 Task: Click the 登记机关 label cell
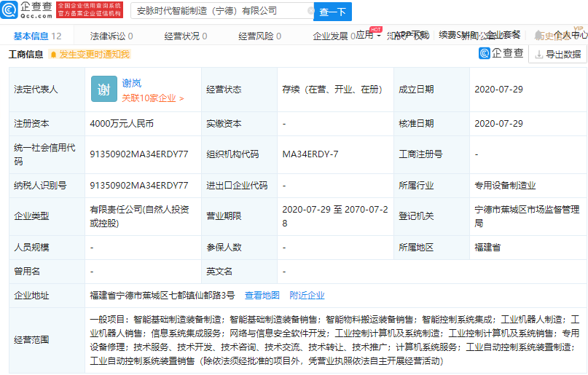pyautogui.click(x=431, y=216)
